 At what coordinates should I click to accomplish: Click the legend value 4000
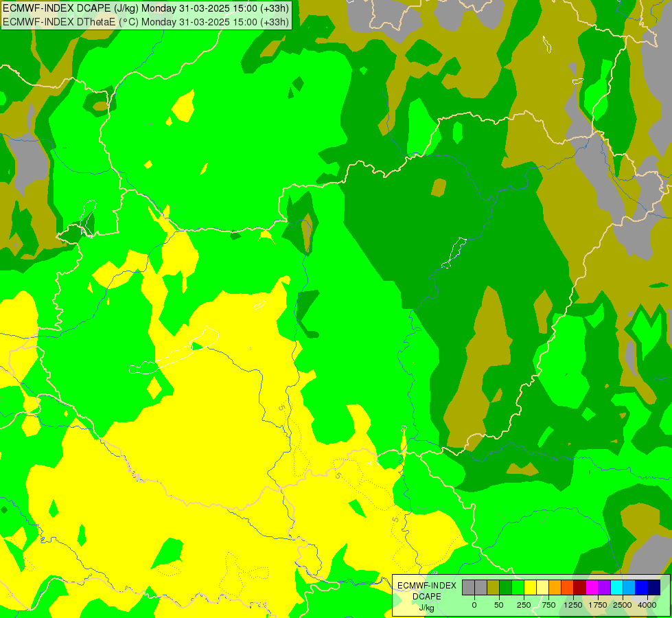click(647, 605)
